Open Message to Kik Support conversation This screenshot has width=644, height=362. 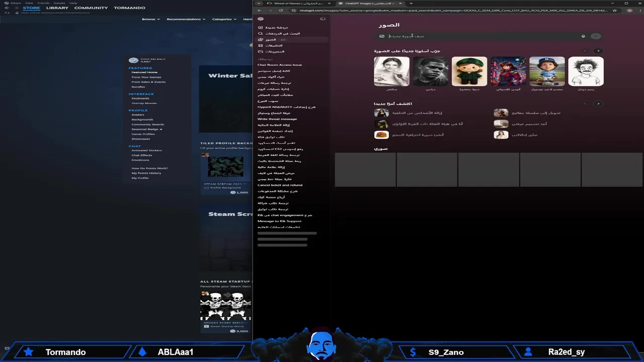tap(279, 221)
